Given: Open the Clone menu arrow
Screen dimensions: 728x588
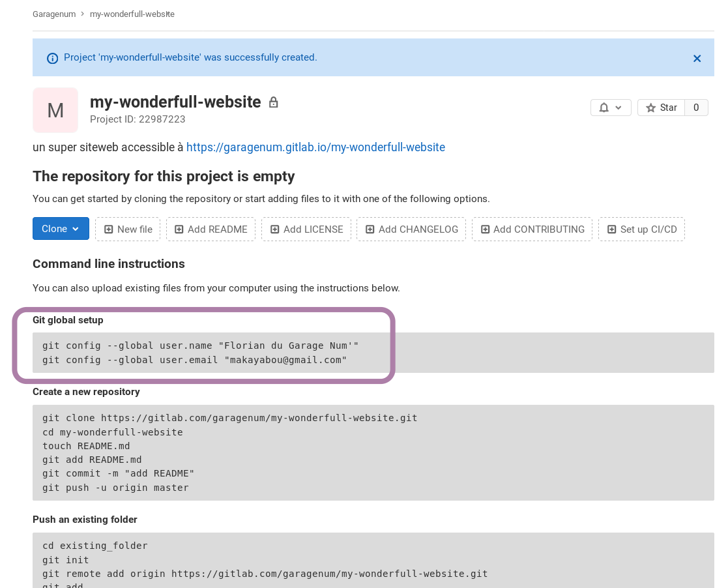Looking at the screenshot, I should tap(74, 229).
